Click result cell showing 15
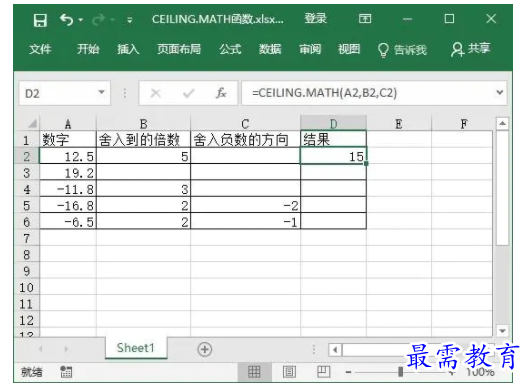The width and height of the screenshot is (528, 388). click(333, 156)
